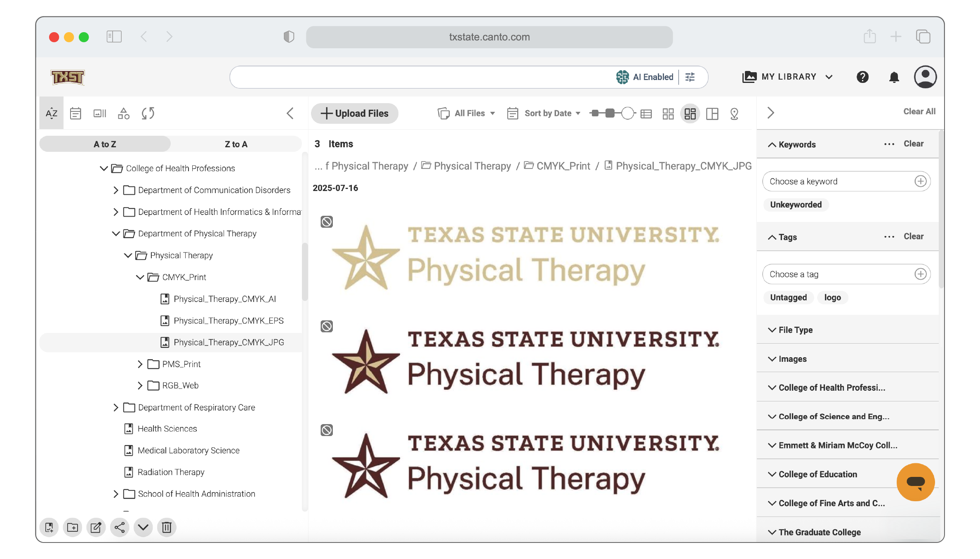Clear the Tags filter
The image size is (980, 559).
coord(913,236)
